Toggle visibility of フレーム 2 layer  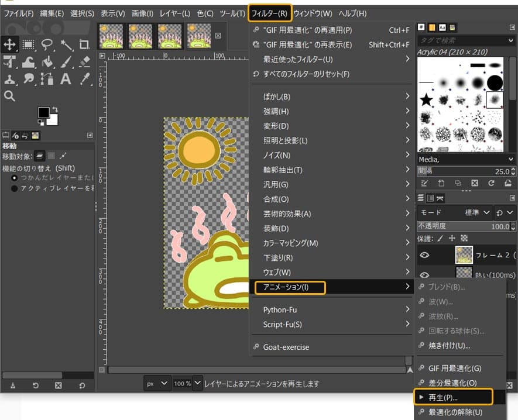click(x=425, y=255)
